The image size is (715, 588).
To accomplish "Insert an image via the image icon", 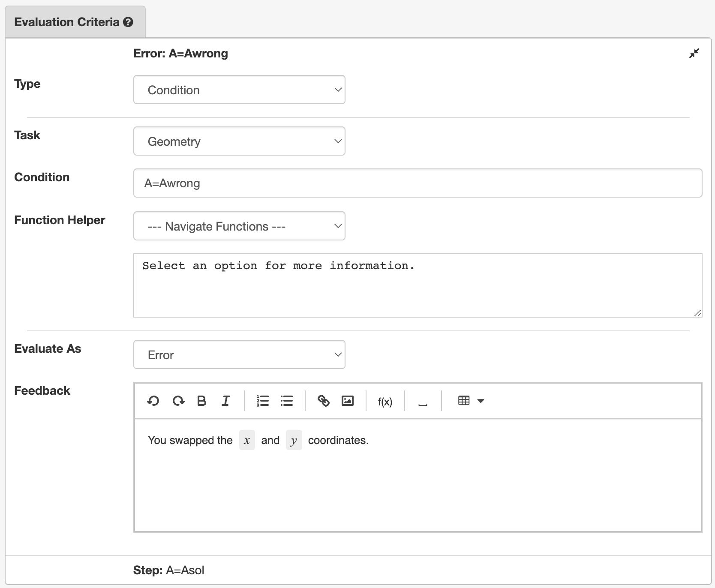I will coord(348,401).
